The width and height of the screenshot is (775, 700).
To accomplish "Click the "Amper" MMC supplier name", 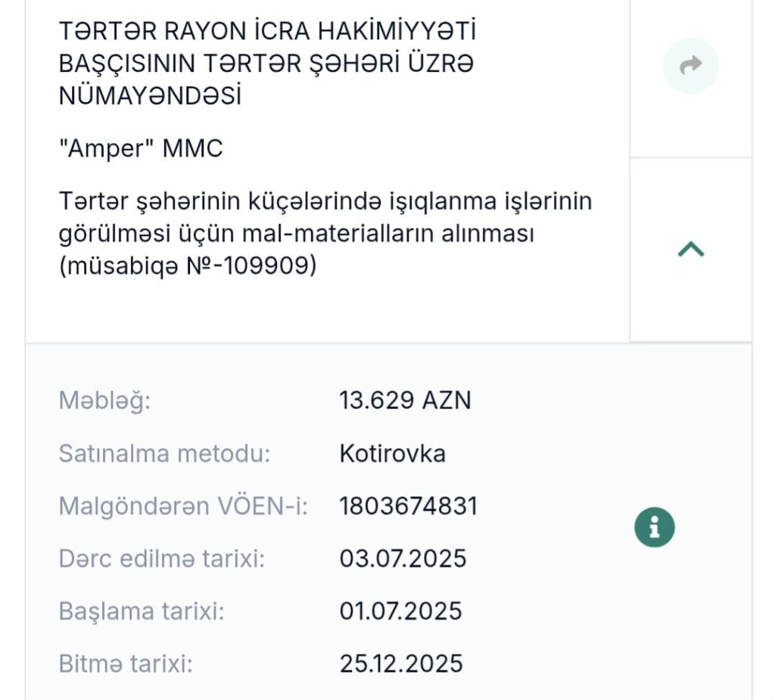I will (x=141, y=148).
